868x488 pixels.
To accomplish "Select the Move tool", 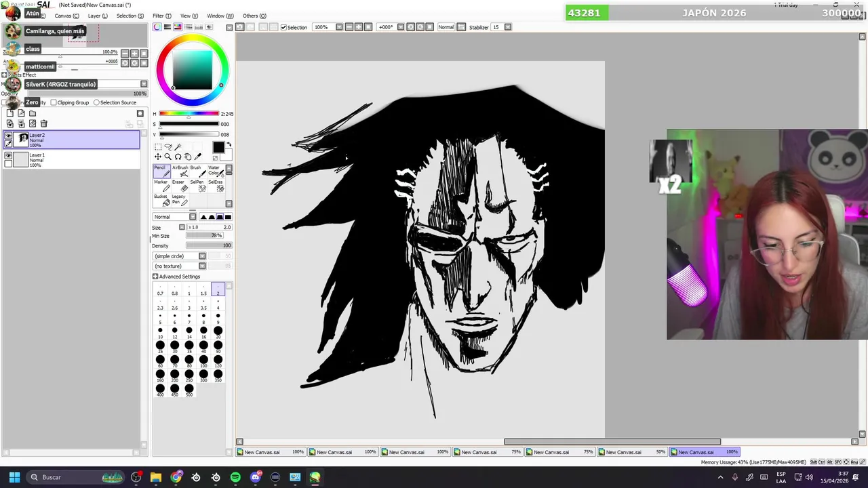I will point(158,157).
